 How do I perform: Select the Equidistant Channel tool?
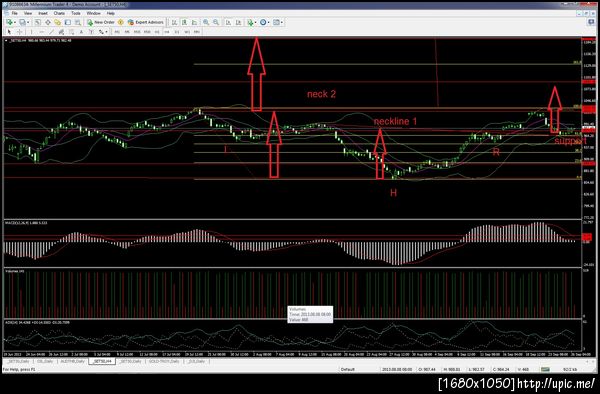point(61,32)
